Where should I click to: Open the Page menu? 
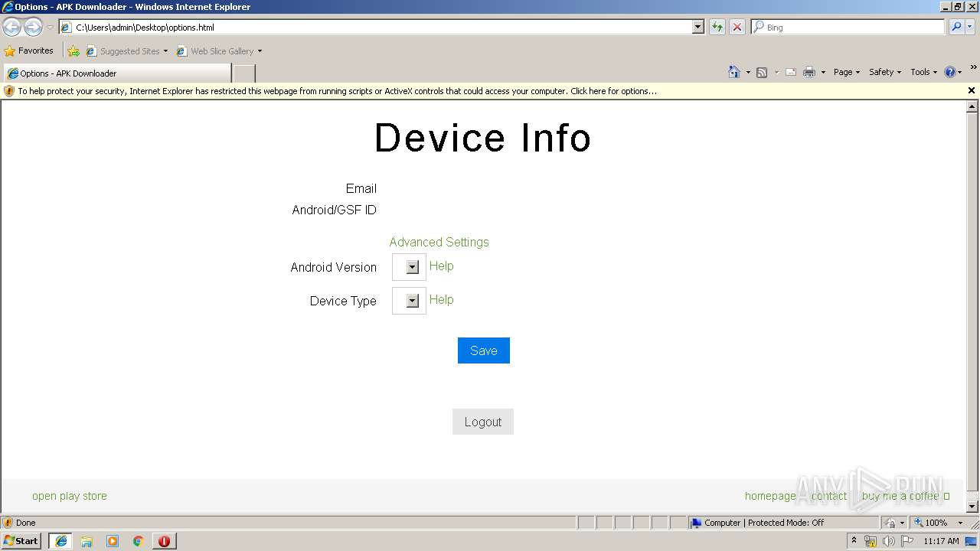coord(847,72)
